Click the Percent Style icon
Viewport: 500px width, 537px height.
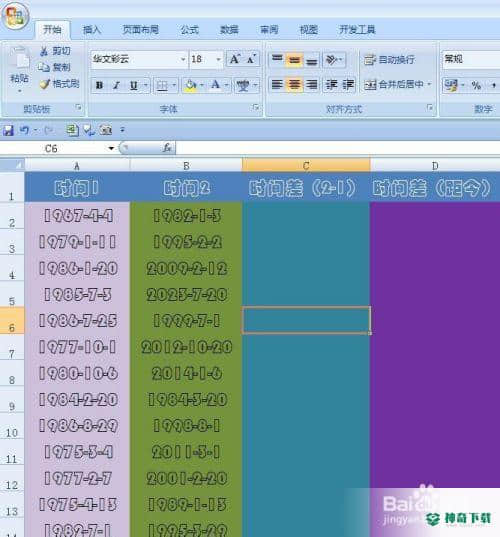[x=476, y=85]
